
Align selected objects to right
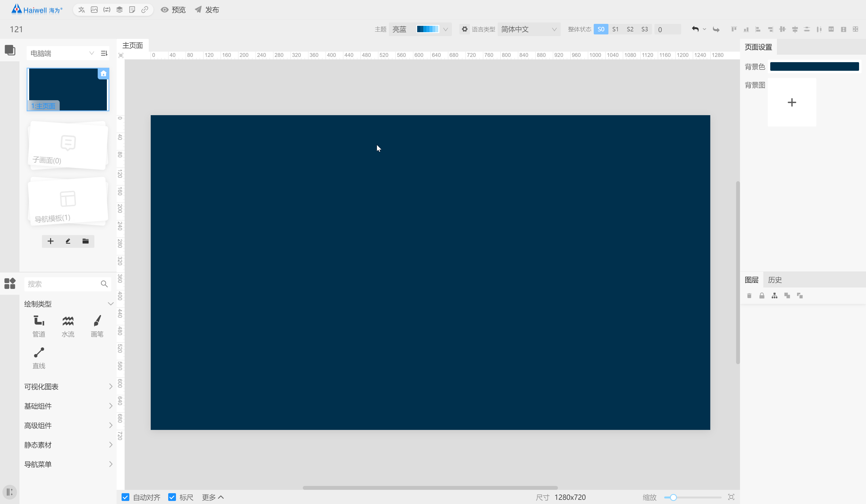click(x=771, y=29)
